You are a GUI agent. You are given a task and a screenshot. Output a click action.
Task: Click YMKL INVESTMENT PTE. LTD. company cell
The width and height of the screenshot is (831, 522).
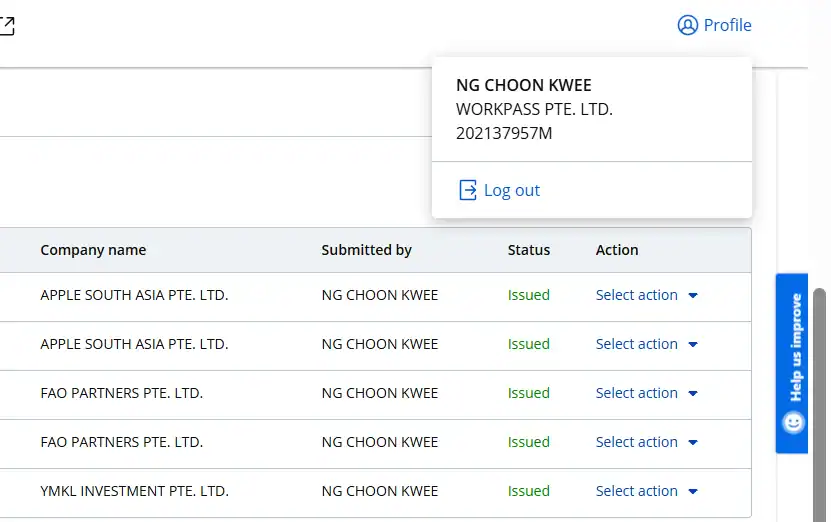point(134,491)
